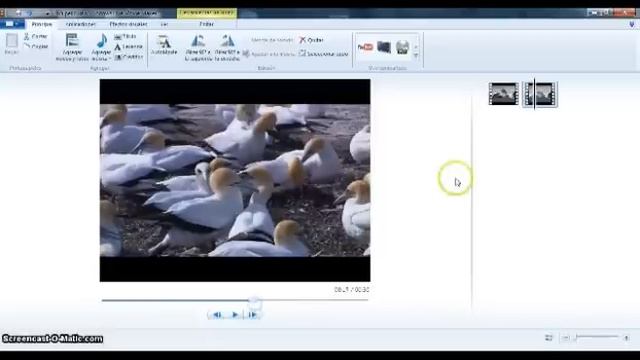Viewport: 640px width, 360px height.
Task: Open the Animaciones ribbon tab
Action: [80, 24]
